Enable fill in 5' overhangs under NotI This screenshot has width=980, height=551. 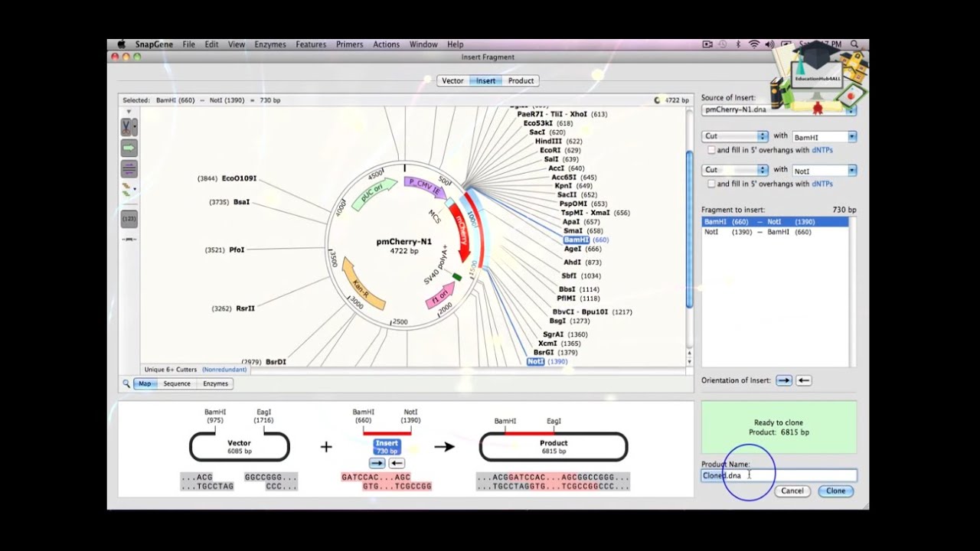(711, 184)
